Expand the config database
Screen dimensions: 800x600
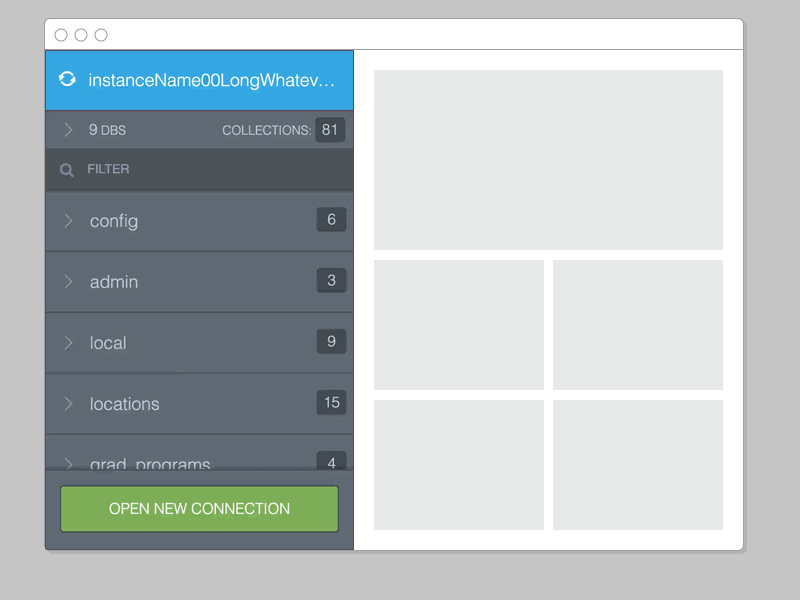(x=67, y=220)
